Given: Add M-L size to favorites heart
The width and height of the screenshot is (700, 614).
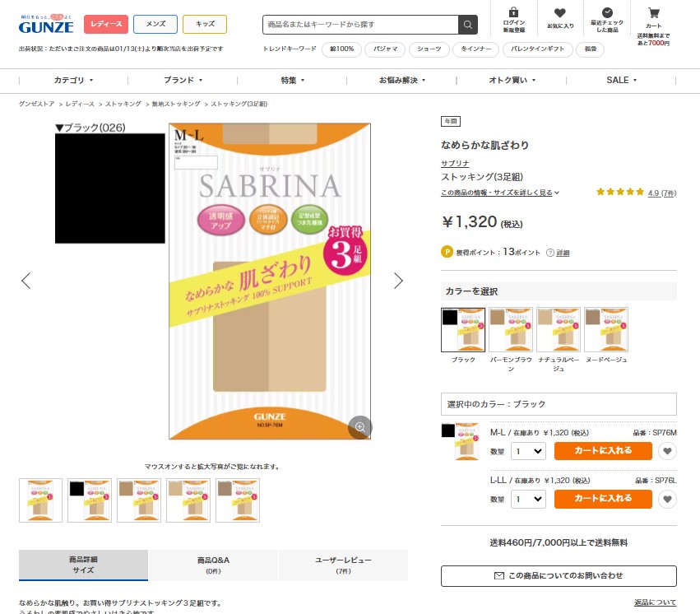Looking at the screenshot, I should coord(667,451).
